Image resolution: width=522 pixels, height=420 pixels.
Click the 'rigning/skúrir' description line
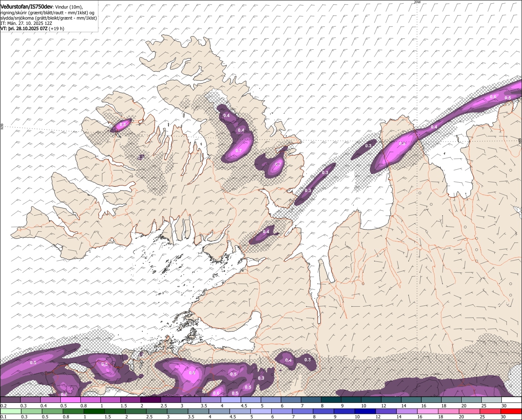click(x=47, y=13)
